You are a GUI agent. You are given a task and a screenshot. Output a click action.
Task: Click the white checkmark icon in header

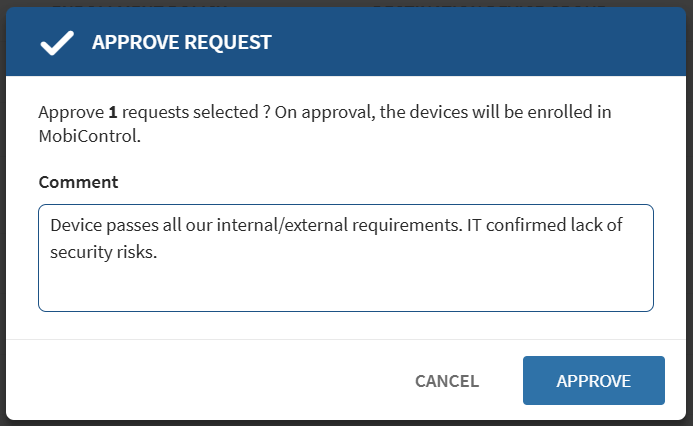click(x=57, y=43)
